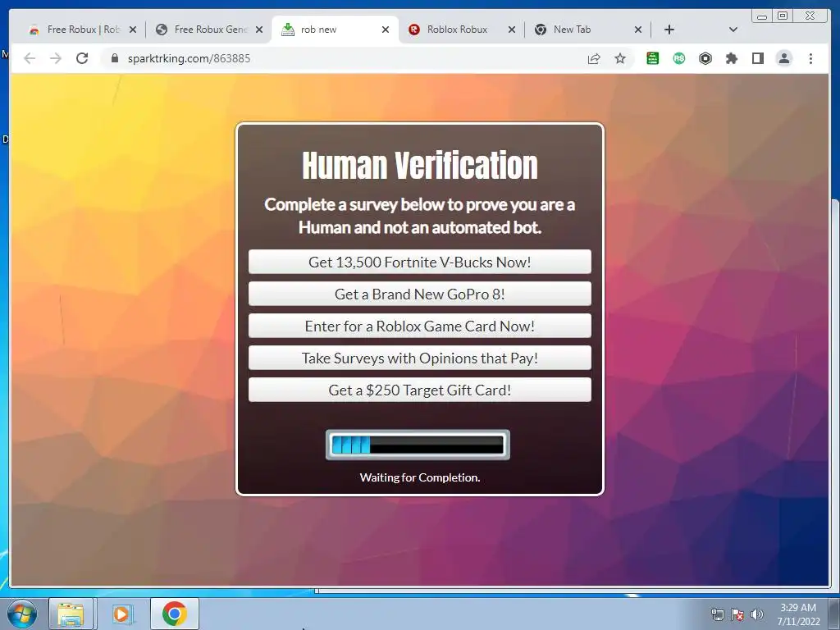Close the rob new tab
Screen dimensions: 840x630
386,30
